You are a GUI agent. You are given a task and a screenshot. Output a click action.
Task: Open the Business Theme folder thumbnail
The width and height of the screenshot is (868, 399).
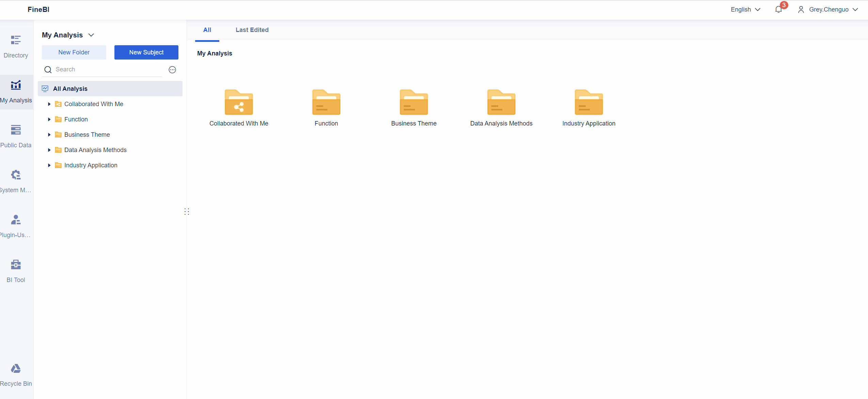(x=413, y=102)
